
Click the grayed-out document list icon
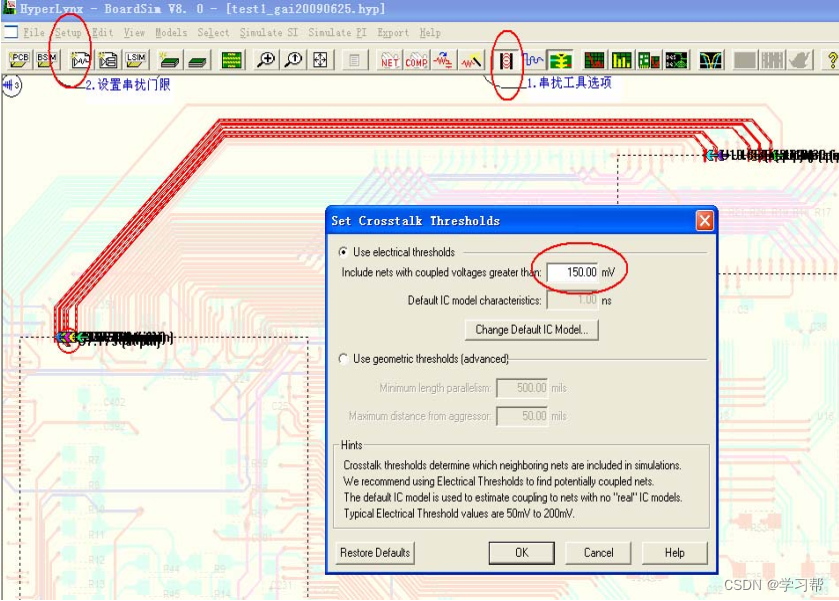[x=354, y=60]
